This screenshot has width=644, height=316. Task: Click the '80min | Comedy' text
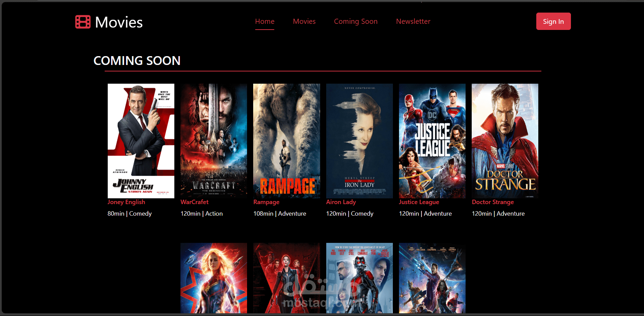tap(129, 214)
